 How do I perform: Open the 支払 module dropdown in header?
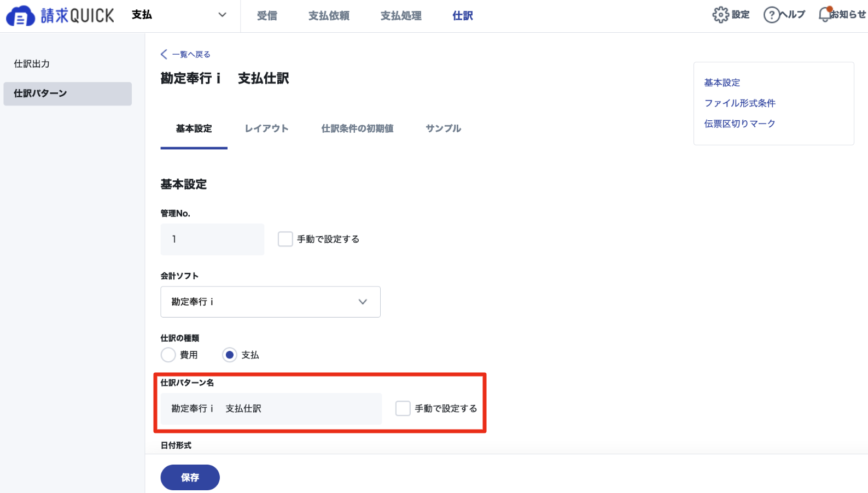[x=179, y=15]
